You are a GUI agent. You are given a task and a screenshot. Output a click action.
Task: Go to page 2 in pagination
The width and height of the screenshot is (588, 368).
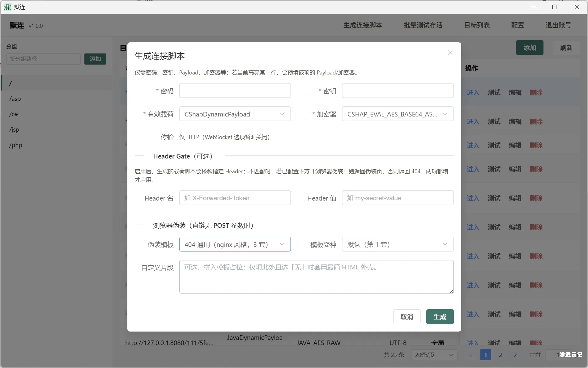[500, 355]
